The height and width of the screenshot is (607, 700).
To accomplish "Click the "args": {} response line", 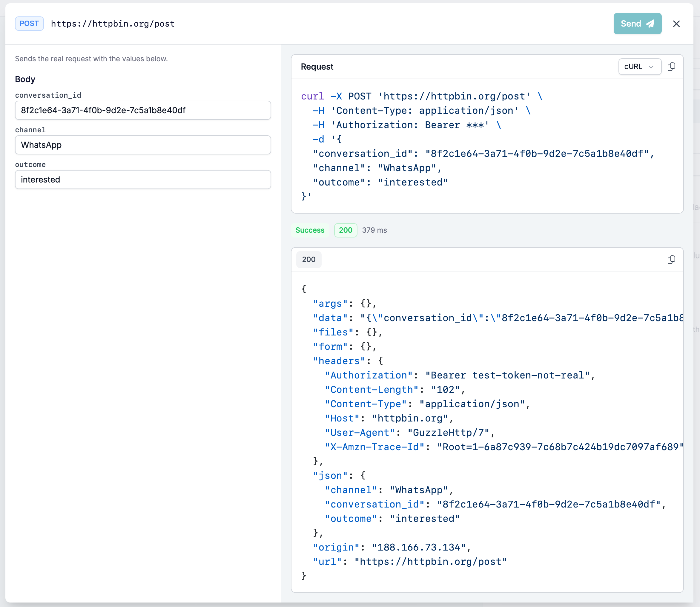I will (x=345, y=303).
